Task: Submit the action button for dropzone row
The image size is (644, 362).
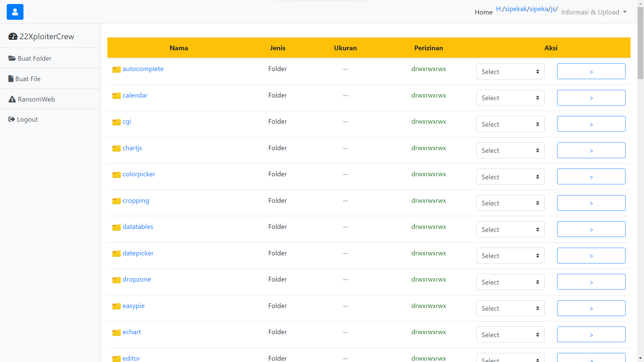Action: coord(591,282)
